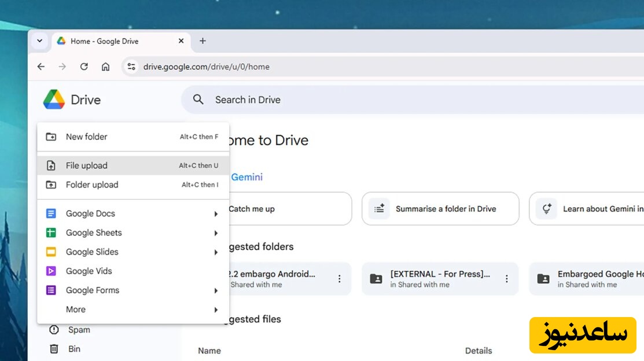Click the Search in Drive field
Image resolution: width=644 pixels, height=361 pixels.
[x=405, y=100]
